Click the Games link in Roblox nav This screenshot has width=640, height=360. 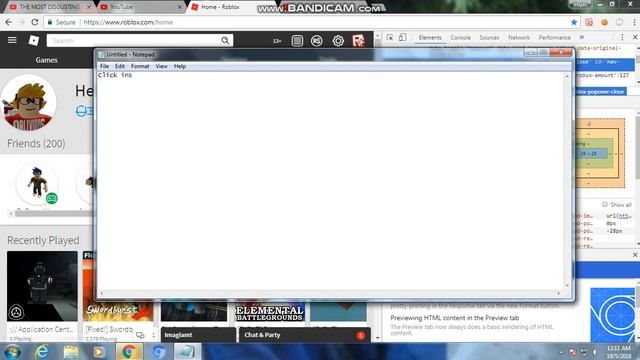[47, 60]
